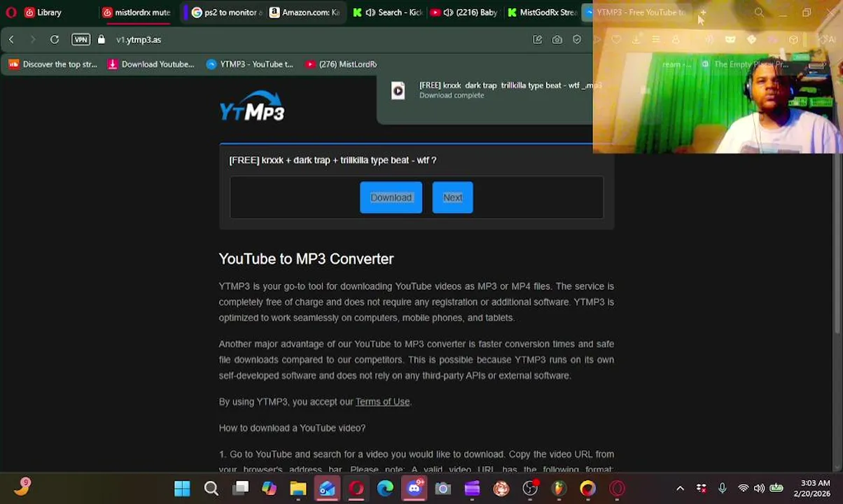The width and height of the screenshot is (843, 504).
Task: Reload the page with the refresh icon
Action: point(55,40)
